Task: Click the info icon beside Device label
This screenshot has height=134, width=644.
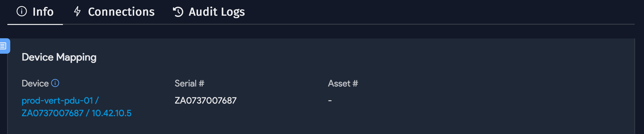Action: tap(55, 83)
